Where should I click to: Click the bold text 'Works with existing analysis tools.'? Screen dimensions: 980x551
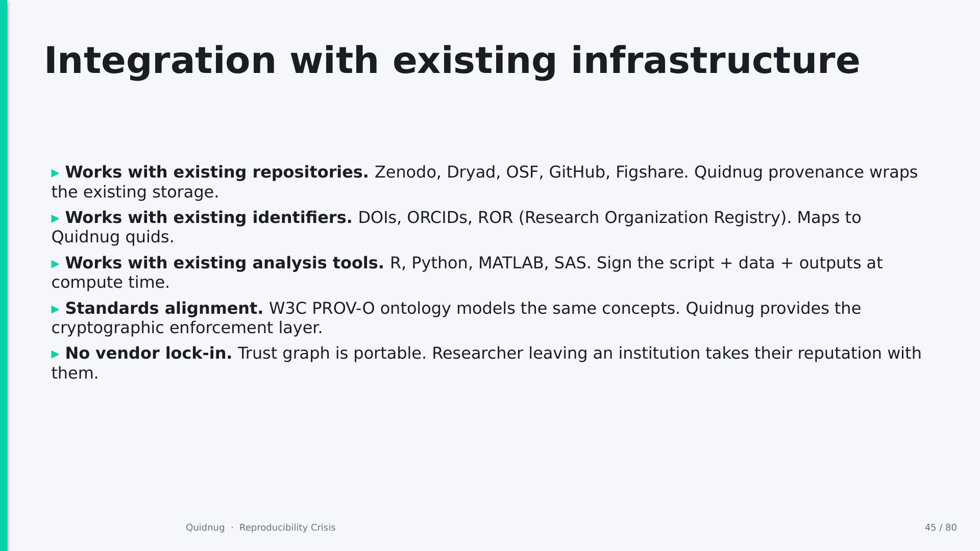[225, 263]
